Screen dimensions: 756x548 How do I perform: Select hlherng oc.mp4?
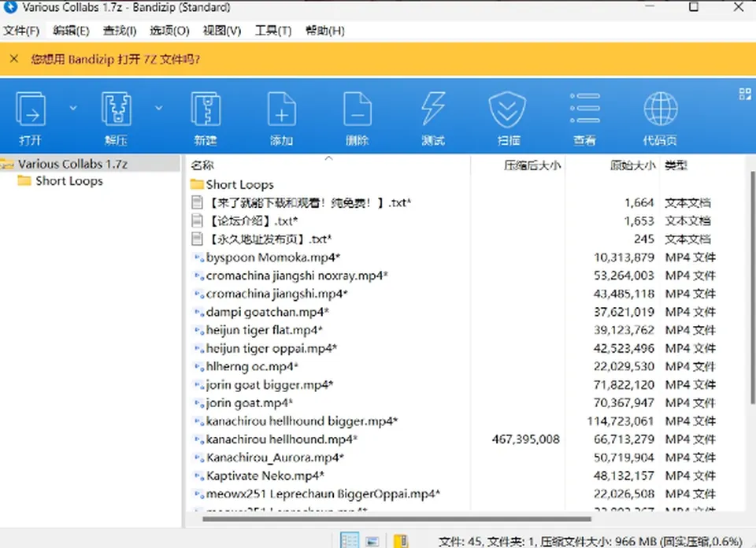tap(252, 367)
